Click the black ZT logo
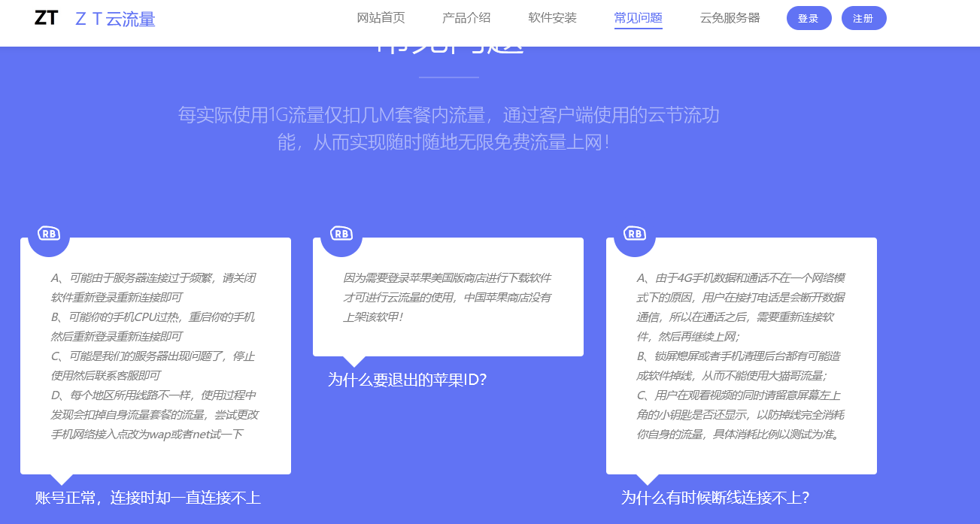Image resolution: width=980 pixels, height=524 pixels. click(46, 18)
